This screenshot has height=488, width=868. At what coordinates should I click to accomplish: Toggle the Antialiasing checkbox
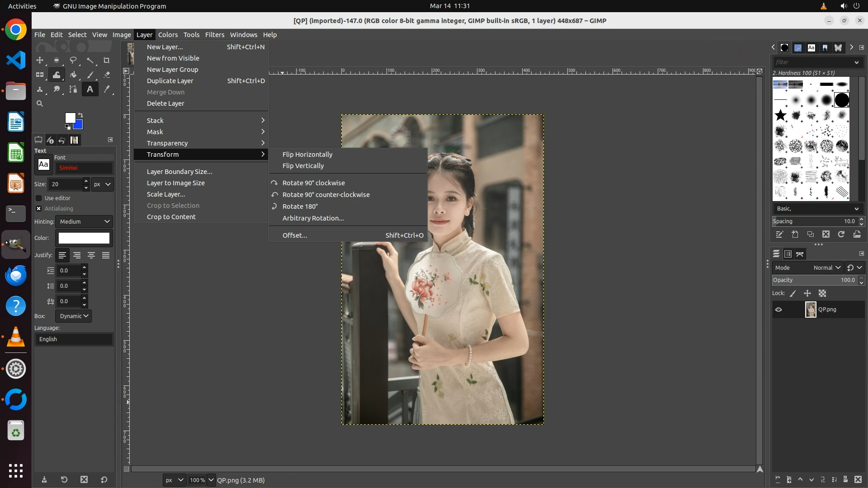click(x=39, y=209)
